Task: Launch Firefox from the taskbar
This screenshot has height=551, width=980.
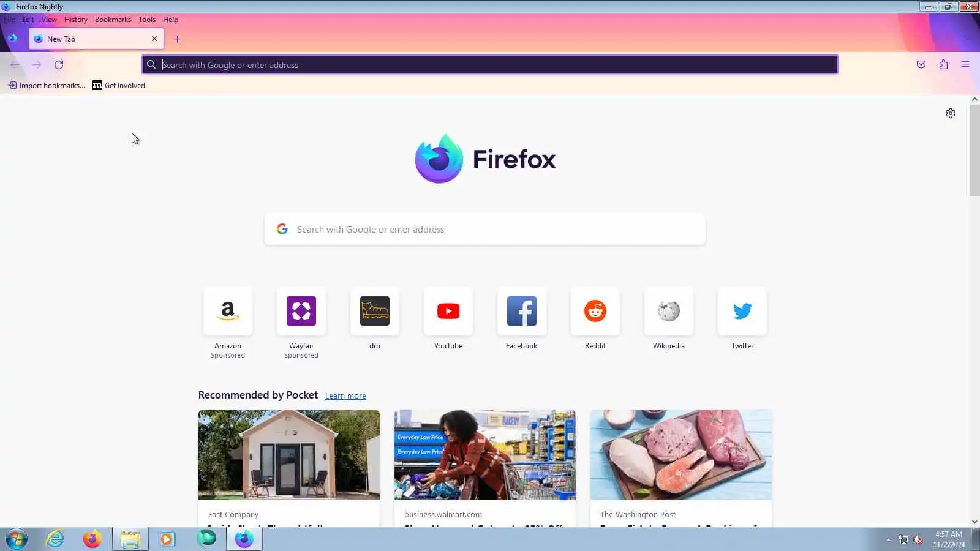Action: coord(92,539)
